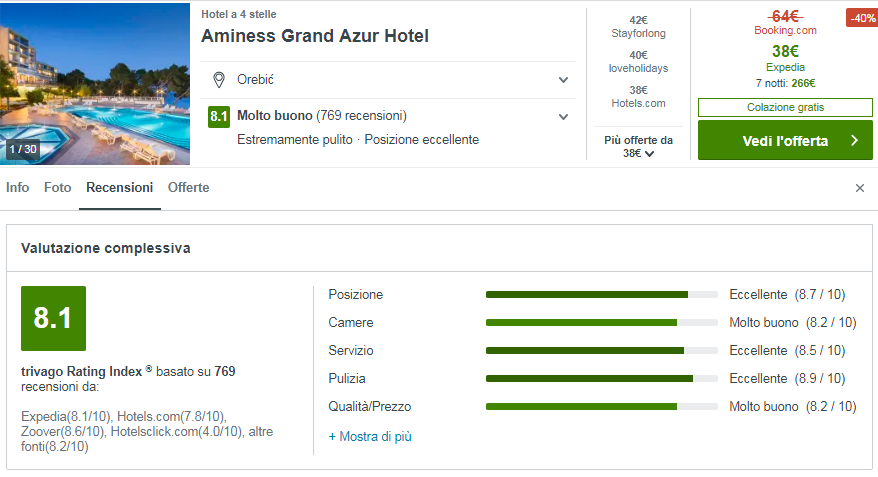The height and width of the screenshot is (477, 878).
Task: Select the Recensioni tab
Action: click(120, 188)
